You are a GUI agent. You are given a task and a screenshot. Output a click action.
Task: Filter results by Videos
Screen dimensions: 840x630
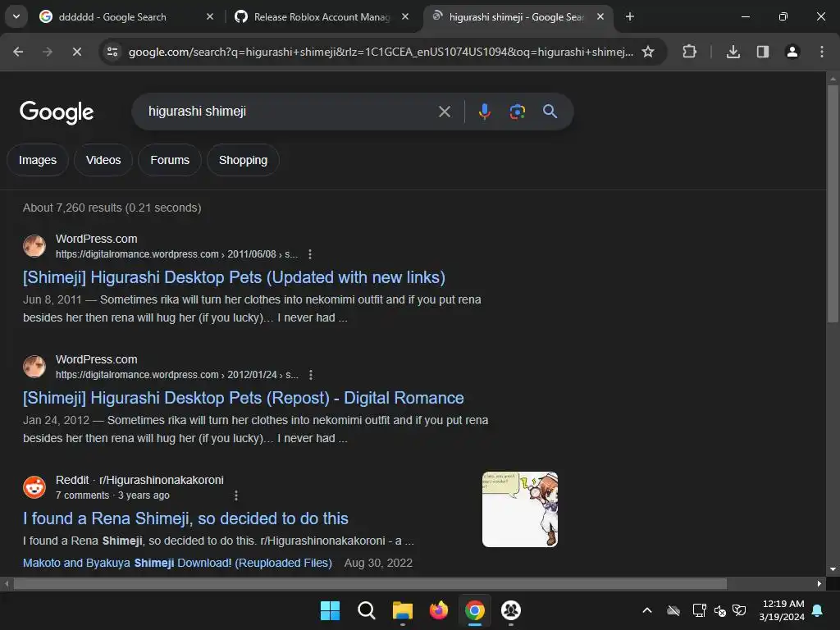(x=103, y=160)
